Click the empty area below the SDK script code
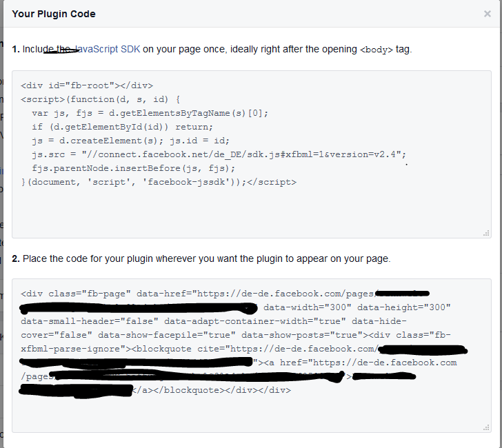 (x=251, y=211)
